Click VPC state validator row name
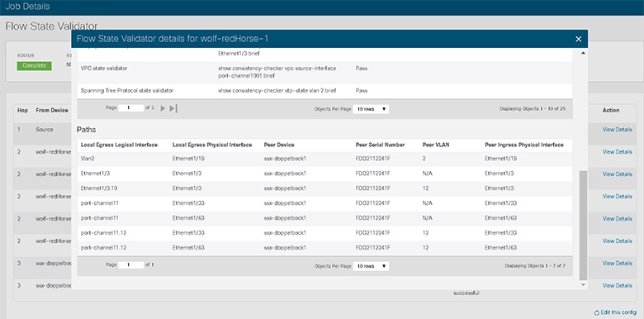This screenshot has height=319, width=644. coord(104,69)
